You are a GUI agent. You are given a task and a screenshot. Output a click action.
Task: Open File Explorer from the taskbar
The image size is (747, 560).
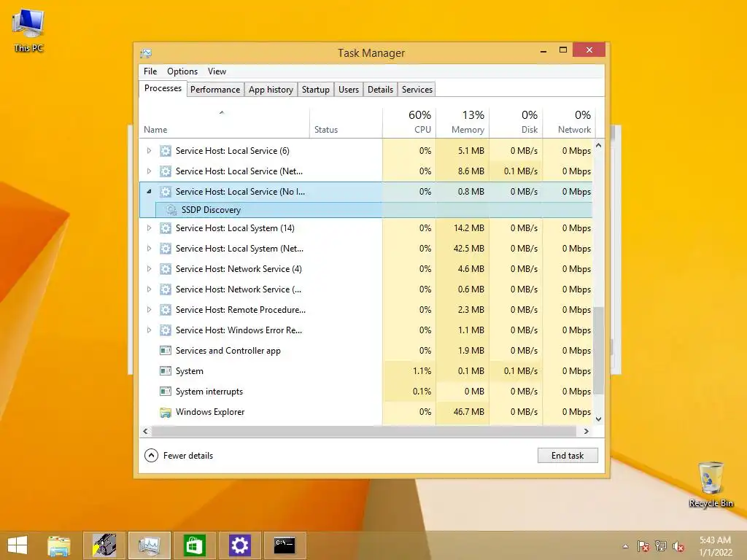click(59, 545)
